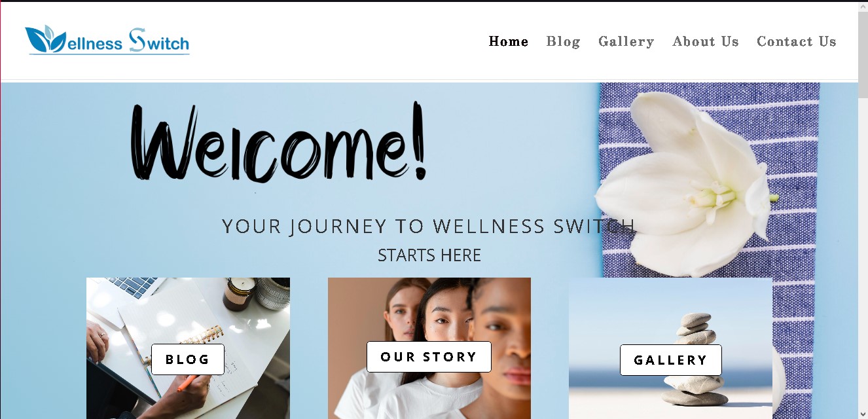868x419 pixels.
Task: Click the 'Your Journey to Wellness Switch' tagline
Action: click(x=429, y=227)
